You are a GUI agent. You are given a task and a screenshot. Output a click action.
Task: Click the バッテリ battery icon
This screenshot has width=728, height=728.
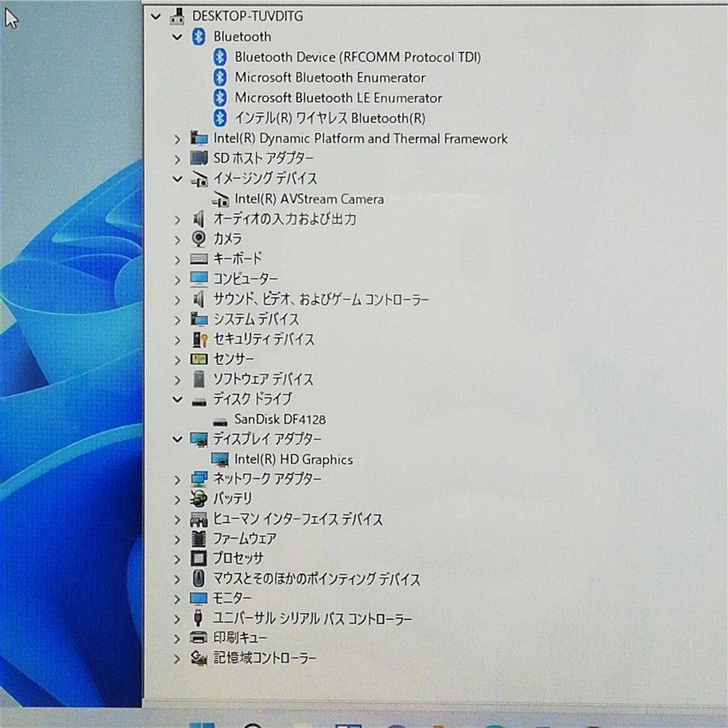[199, 499]
